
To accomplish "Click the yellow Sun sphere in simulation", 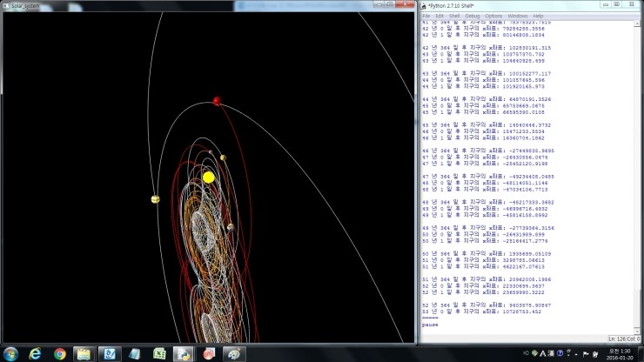I will point(208,178).
